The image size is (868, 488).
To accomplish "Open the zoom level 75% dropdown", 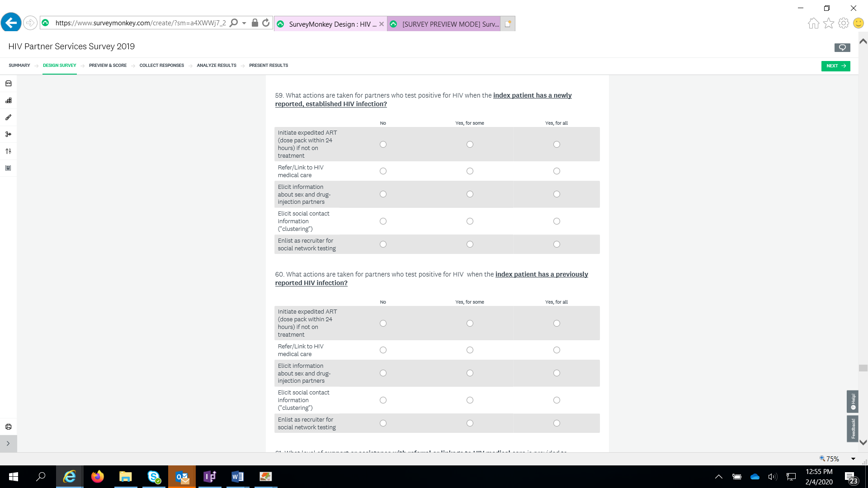I will point(853,459).
